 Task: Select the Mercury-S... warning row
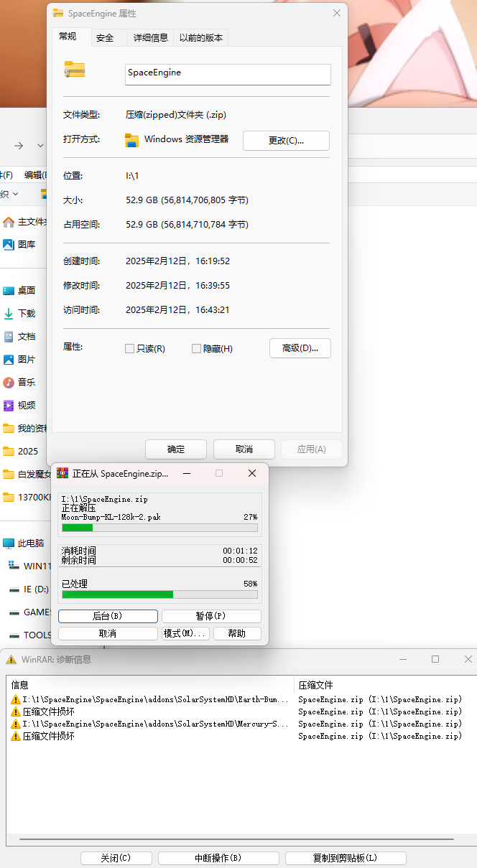(241, 724)
